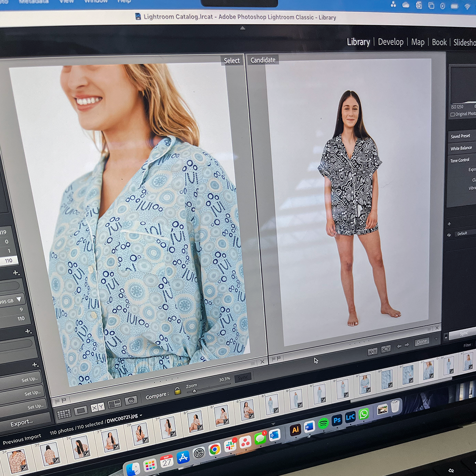Image resolution: width=476 pixels, height=476 pixels.
Task: Click the Previous Import source label
Action: click(22, 439)
